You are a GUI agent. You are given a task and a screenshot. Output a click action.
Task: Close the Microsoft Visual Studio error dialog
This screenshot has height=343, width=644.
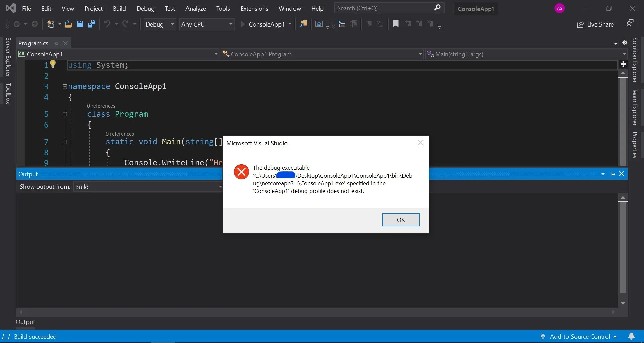(x=420, y=143)
